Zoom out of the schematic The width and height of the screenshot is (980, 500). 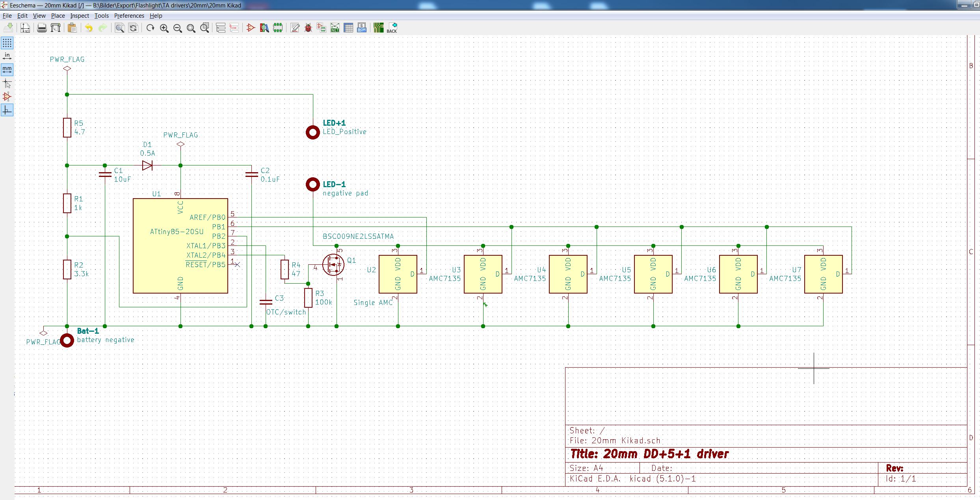[x=178, y=28]
